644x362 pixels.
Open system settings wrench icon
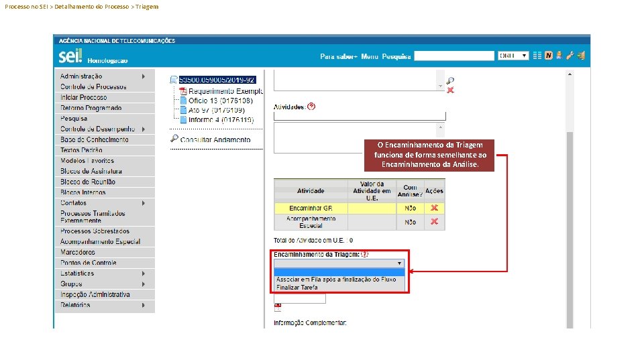click(570, 56)
